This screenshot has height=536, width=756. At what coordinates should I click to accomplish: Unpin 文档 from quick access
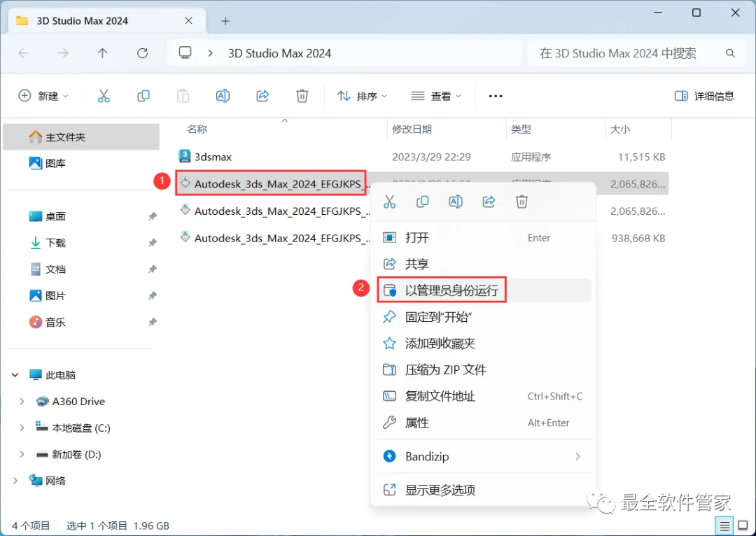click(153, 269)
